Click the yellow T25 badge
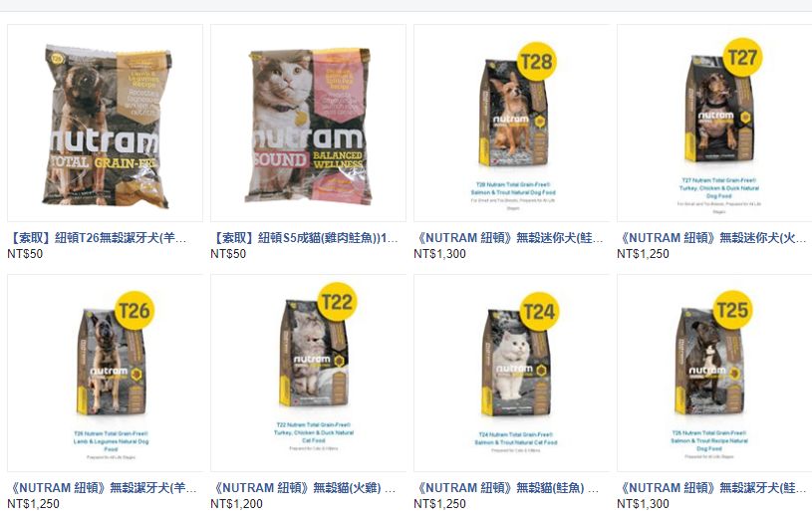The height and width of the screenshot is (520, 812). pyautogui.click(x=731, y=310)
